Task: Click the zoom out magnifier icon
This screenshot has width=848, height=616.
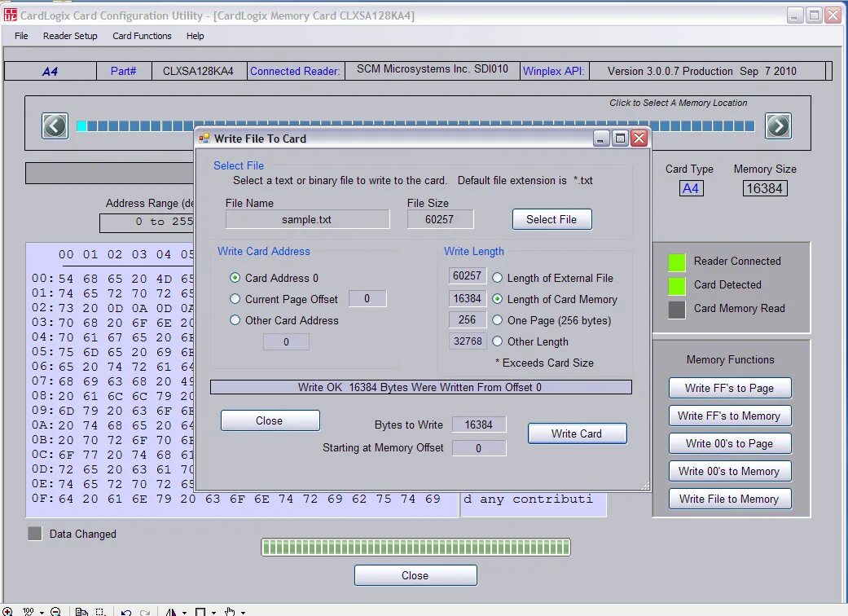Action: tap(55, 612)
